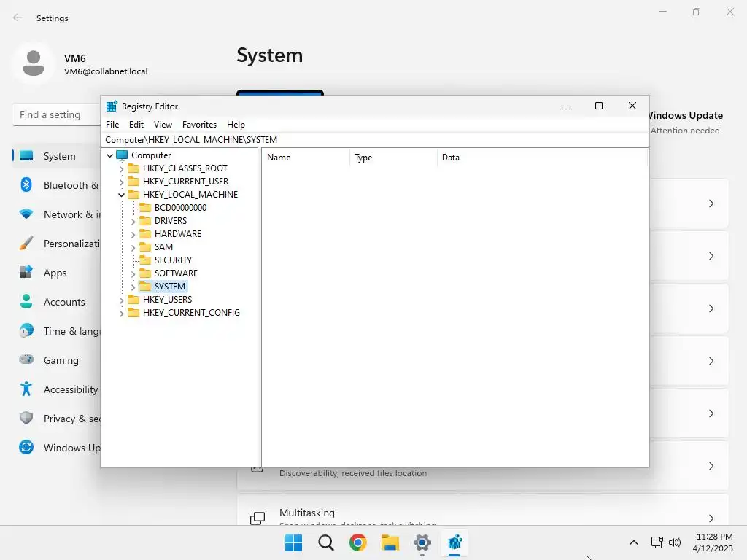747x560 pixels.
Task: Select the HKEY_CLASSES_ROOT folder icon
Action: pos(133,168)
